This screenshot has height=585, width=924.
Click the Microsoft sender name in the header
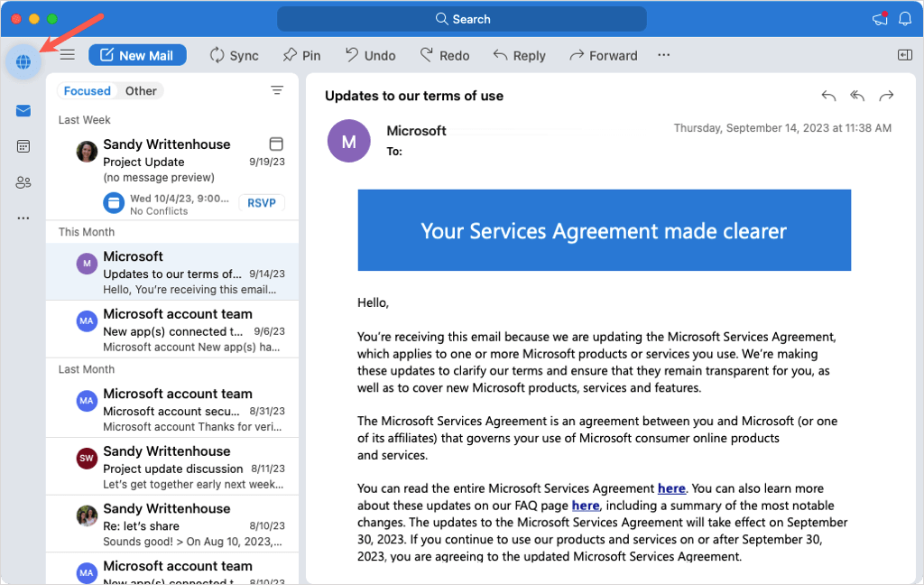[x=416, y=131]
